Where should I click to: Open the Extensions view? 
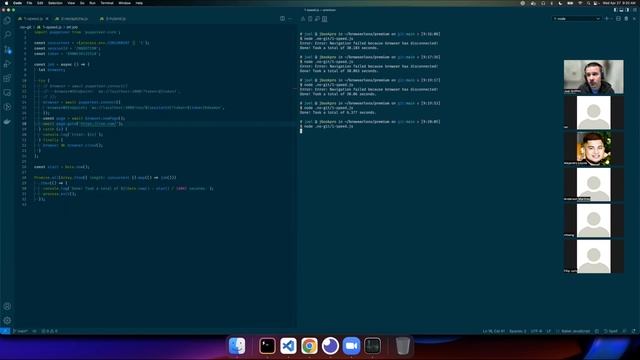point(7,78)
